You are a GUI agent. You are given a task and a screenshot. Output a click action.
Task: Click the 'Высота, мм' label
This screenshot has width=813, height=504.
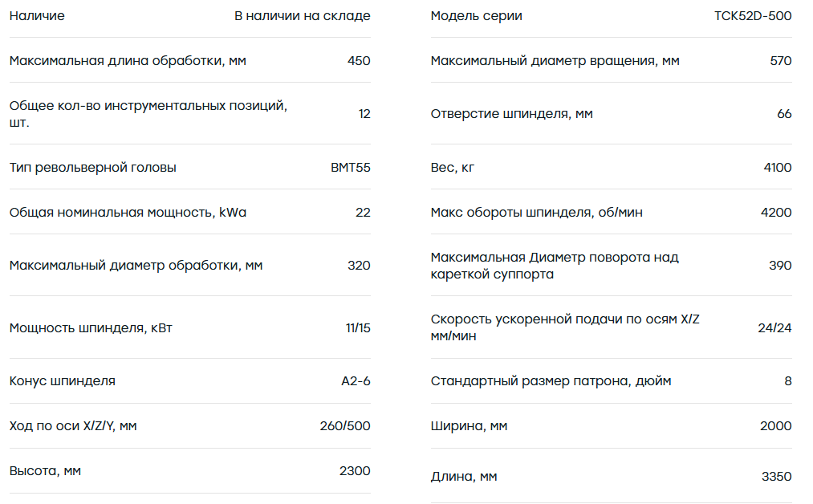click(45, 471)
